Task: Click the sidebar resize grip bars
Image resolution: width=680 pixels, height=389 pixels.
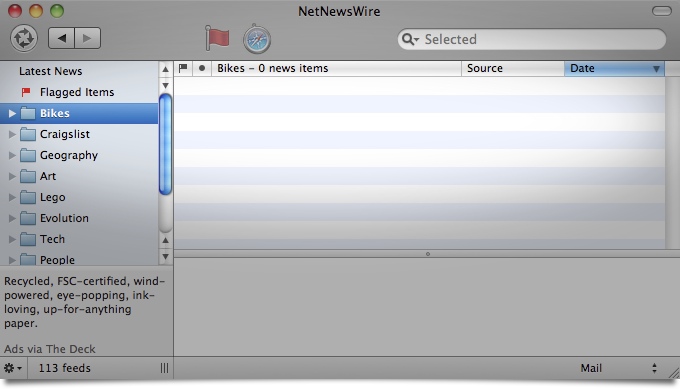Action: (x=164, y=368)
